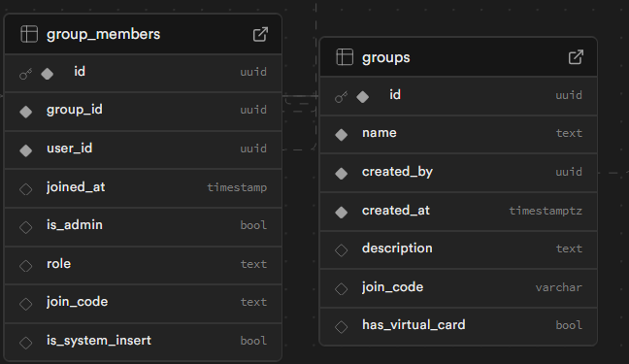Image resolution: width=629 pixels, height=364 pixels.
Task: Select the created_by column name
Action: pyautogui.click(x=397, y=172)
